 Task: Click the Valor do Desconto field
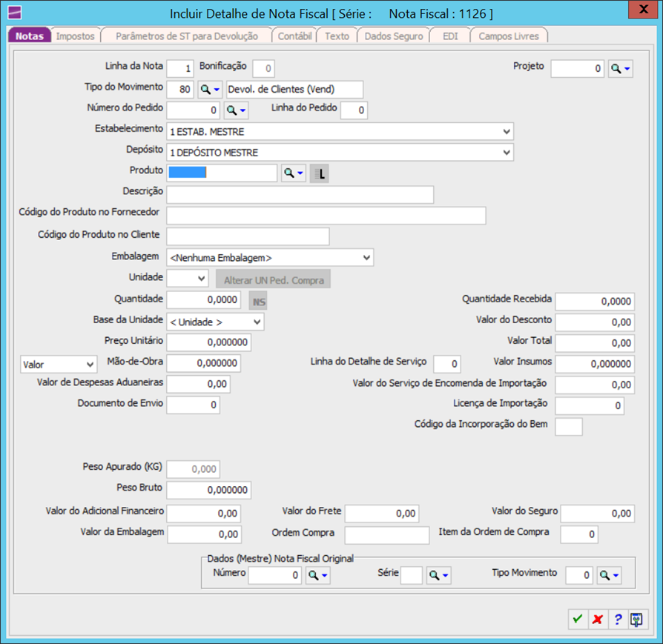tap(595, 322)
